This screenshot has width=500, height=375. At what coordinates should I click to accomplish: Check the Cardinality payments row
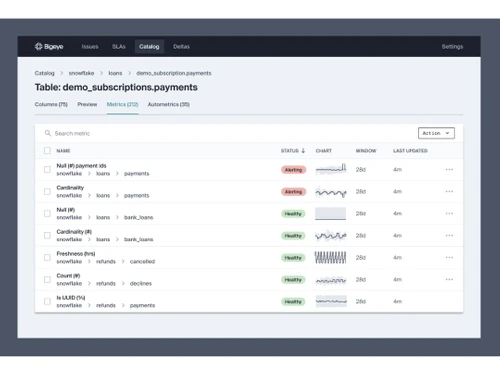[47, 191]
